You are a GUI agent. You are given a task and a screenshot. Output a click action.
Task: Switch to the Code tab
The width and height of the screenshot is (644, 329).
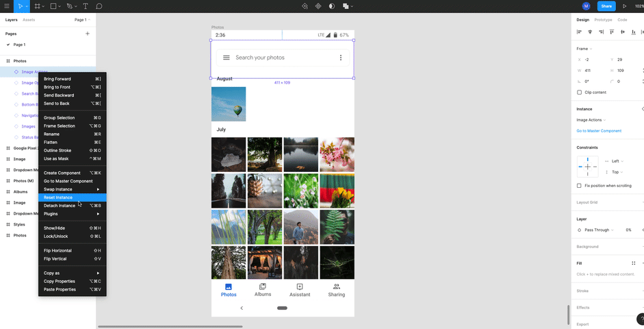tap(622, 20)
